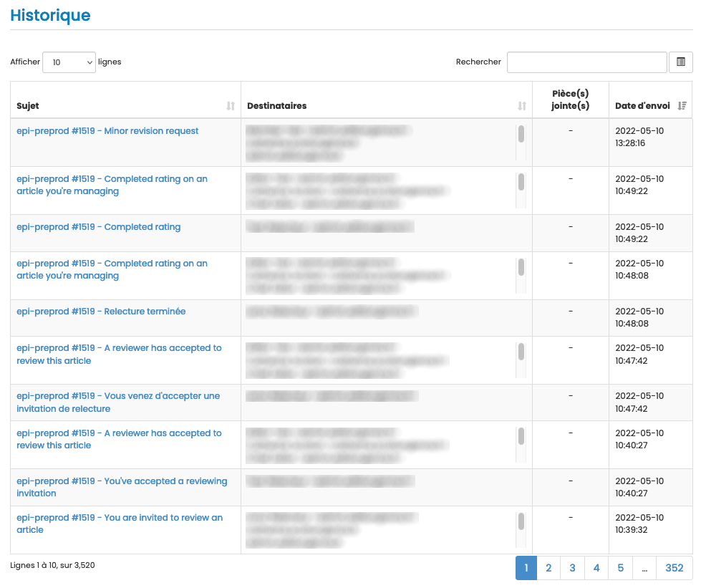701x588 pixels.
Task: Click the Rechercher search input field
Action: coord(586,62)
